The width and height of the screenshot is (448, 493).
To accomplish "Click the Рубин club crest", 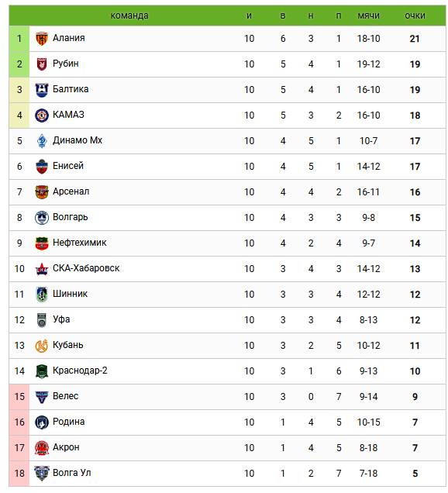I will 42,64.
